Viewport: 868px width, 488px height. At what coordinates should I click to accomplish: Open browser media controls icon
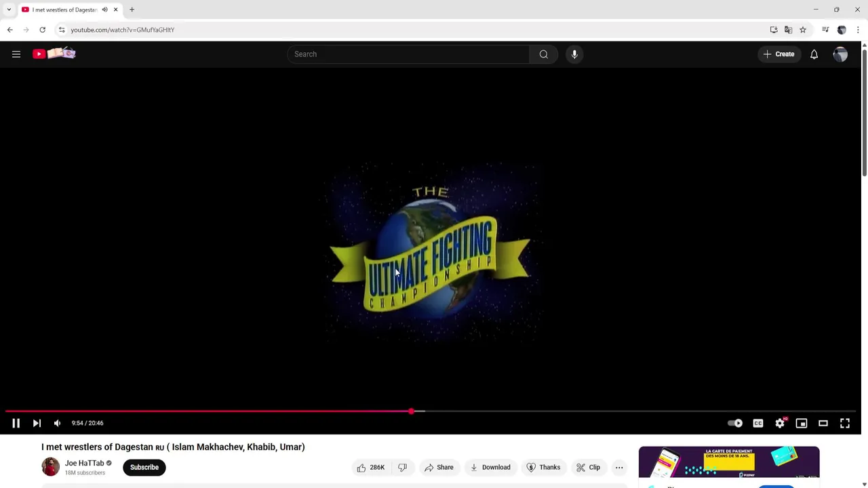(825, 30)
